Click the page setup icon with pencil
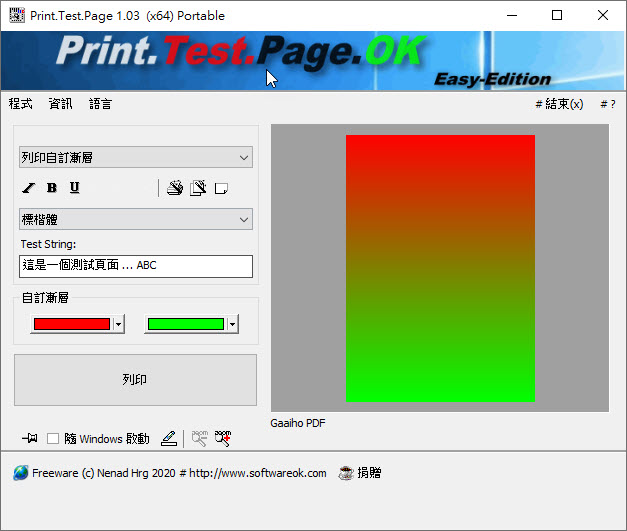627x531 pixels. [x=198, y=188]
